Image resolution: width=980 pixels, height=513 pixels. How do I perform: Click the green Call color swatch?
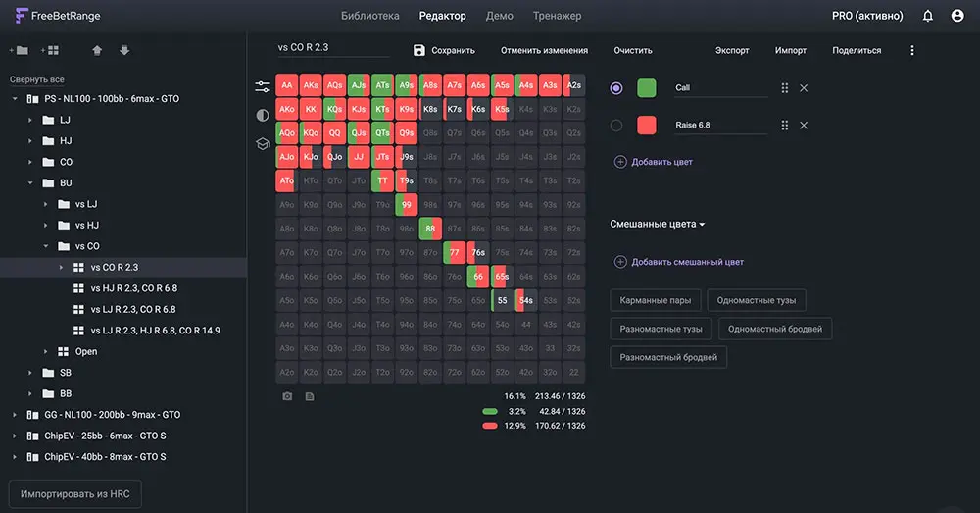tap(647, 88)
